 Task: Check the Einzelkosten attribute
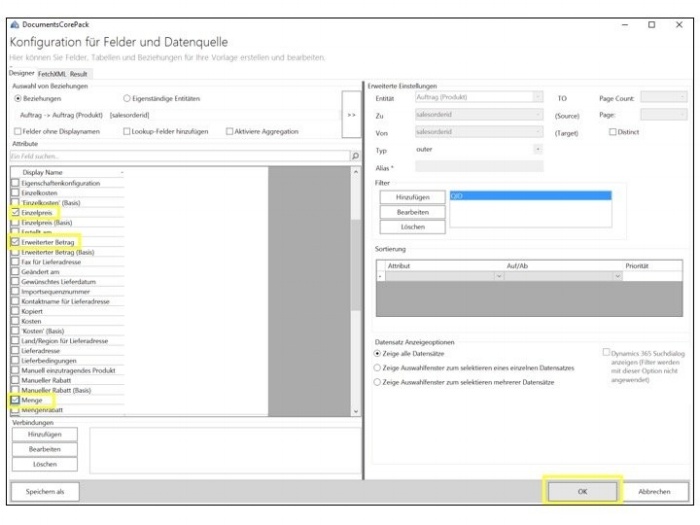pyautogui.click(x=15, y=193)
